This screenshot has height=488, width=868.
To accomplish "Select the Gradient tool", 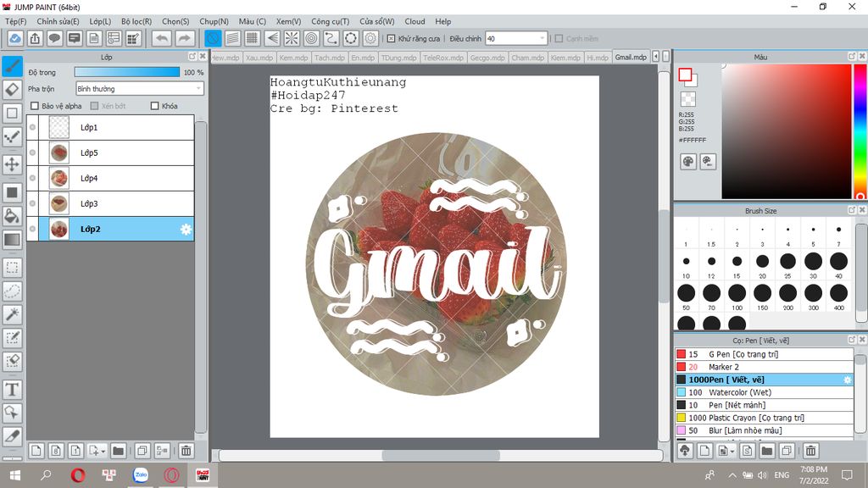I will pos(12,240).
